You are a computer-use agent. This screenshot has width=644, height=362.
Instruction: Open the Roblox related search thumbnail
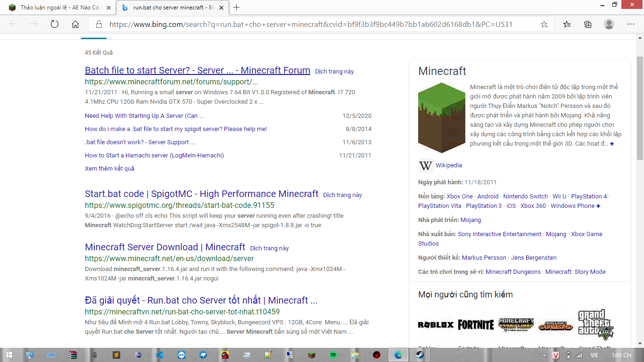pyautogui.click(x=436, y=325)
